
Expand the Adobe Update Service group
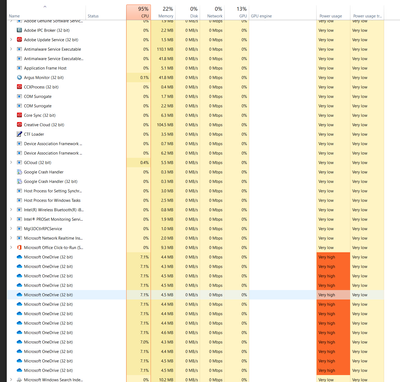pyautogui.click(x=11, y=40)
